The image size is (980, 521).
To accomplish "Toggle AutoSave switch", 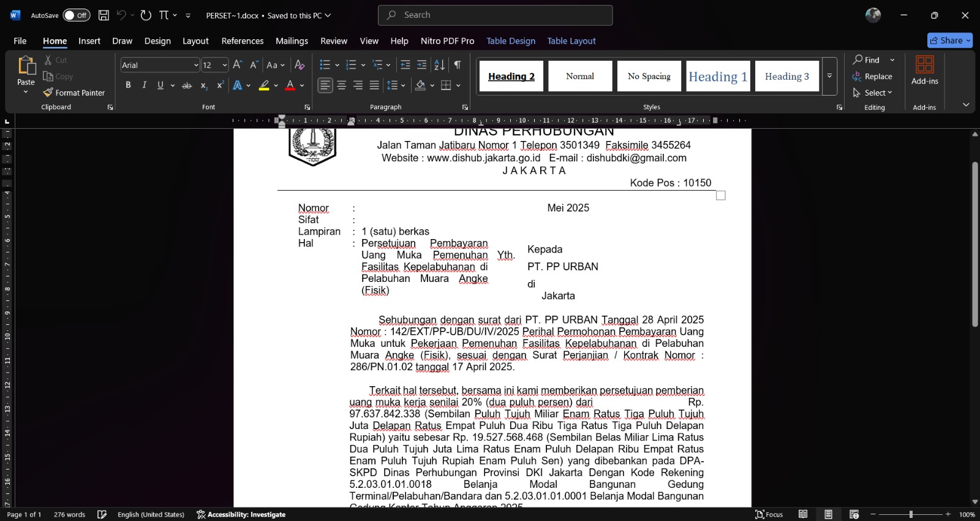I will pos(77,15).
